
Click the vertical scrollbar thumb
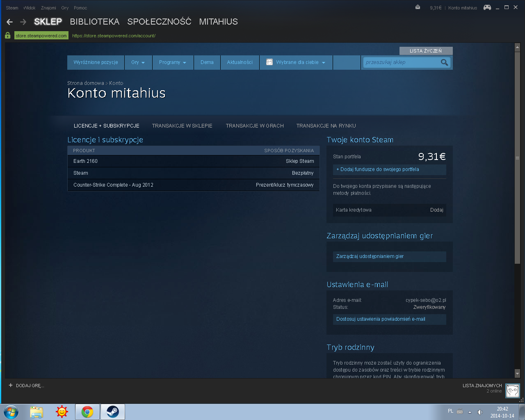click(518, 158)
